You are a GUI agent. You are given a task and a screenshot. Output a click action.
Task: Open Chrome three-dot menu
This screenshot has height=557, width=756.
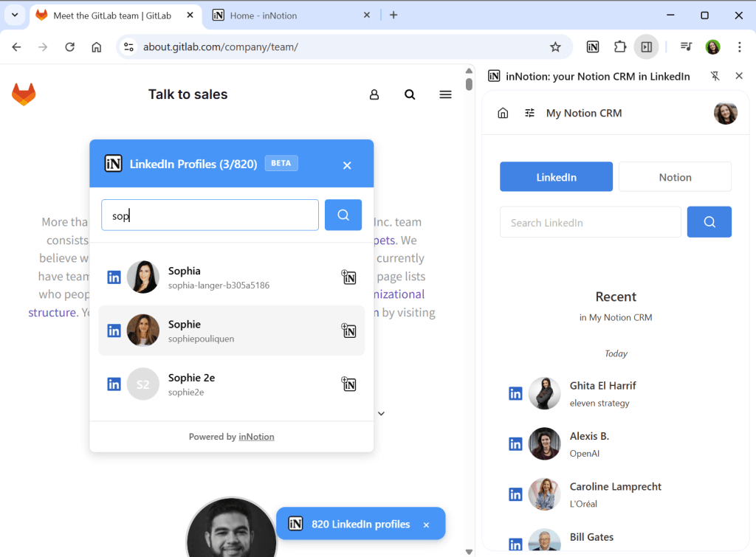pos(739,46)
